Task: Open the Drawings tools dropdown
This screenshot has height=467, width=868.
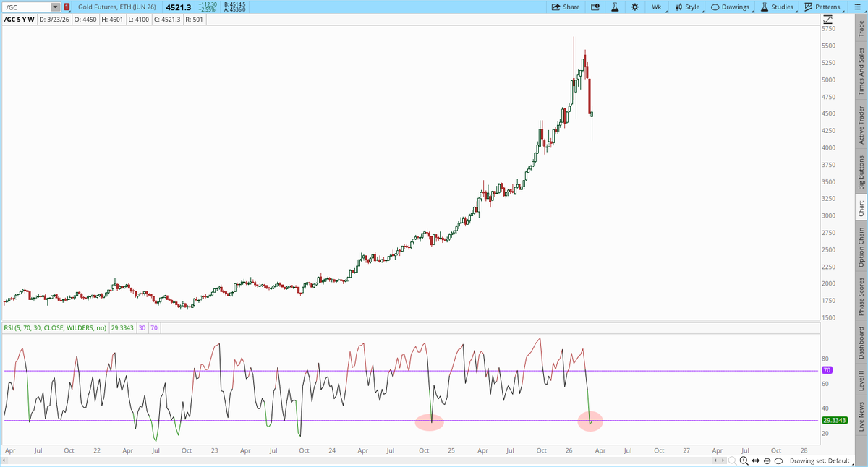Action: (x=730, y=7)
